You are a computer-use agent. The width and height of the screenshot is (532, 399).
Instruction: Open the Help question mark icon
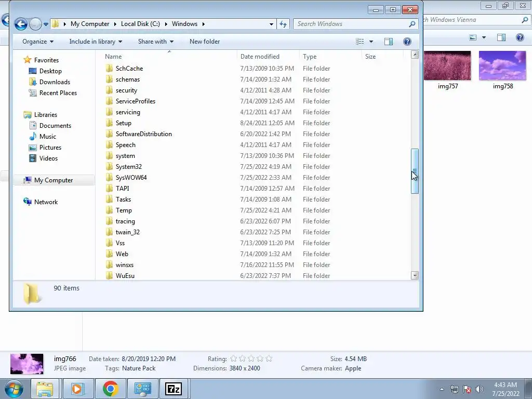(407, 42)
